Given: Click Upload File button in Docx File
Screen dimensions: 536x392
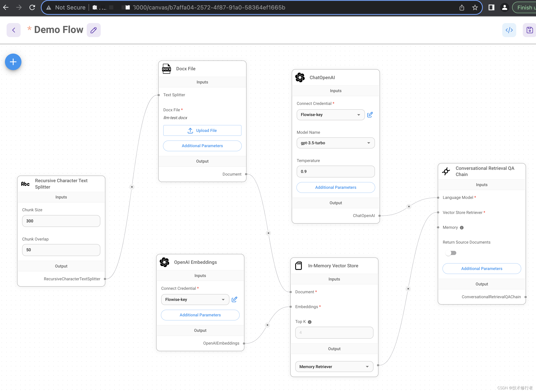Looking at the screenshot, I should point(202,130).
